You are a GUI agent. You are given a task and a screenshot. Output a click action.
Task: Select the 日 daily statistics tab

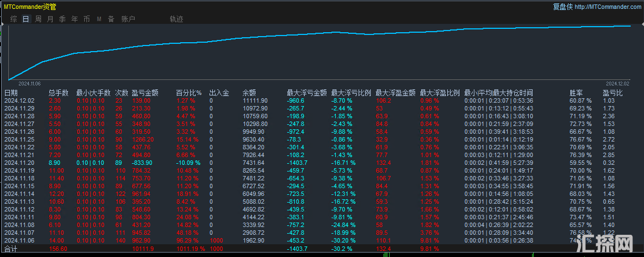coord(26,19)
